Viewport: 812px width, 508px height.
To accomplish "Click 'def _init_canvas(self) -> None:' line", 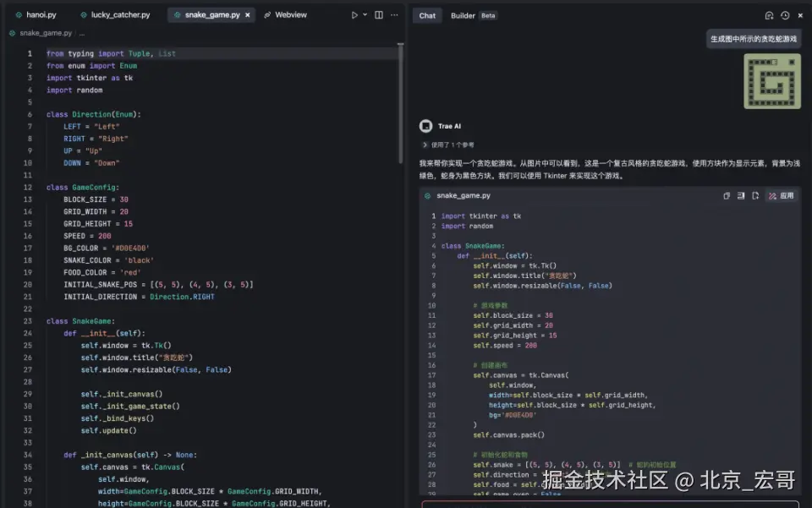I will pyautogui.click(x=130, y=456).
